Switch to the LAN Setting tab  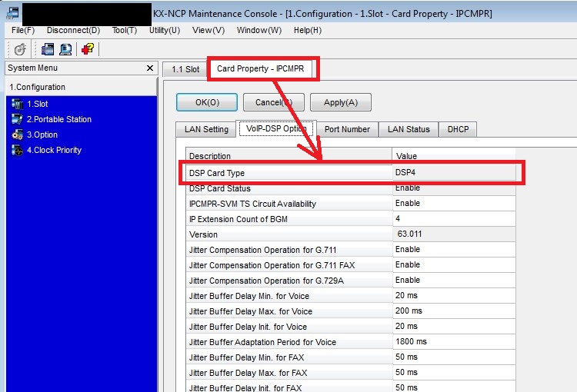click(x=206, y=129)
